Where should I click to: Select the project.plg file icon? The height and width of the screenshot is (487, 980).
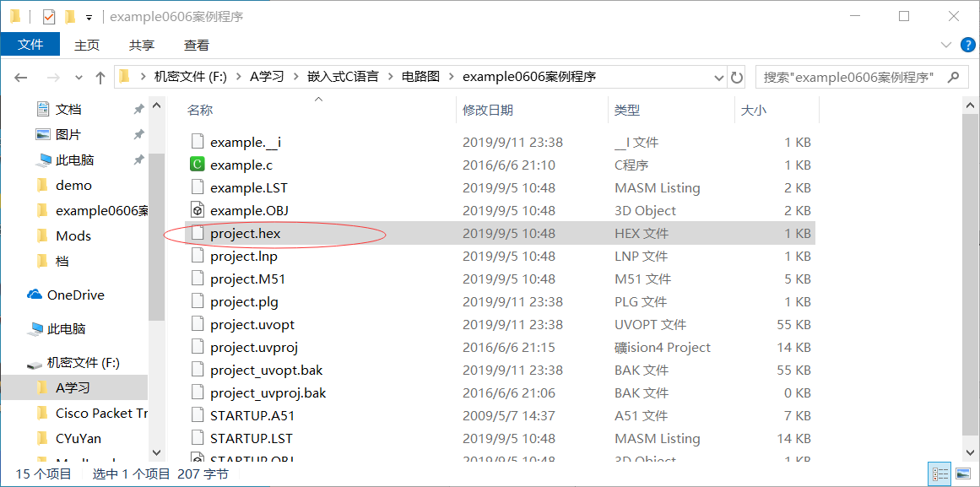coord(198,302)
